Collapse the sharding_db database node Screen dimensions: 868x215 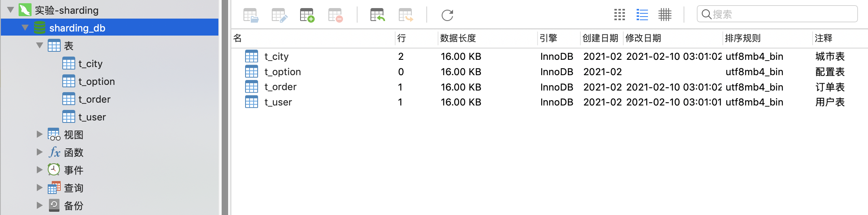coord(25,28)
